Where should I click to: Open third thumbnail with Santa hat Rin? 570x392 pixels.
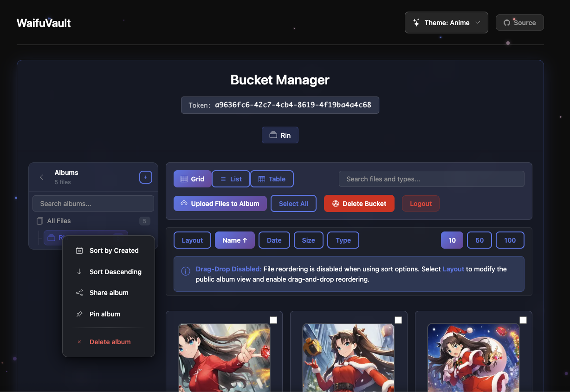(473, 358)
